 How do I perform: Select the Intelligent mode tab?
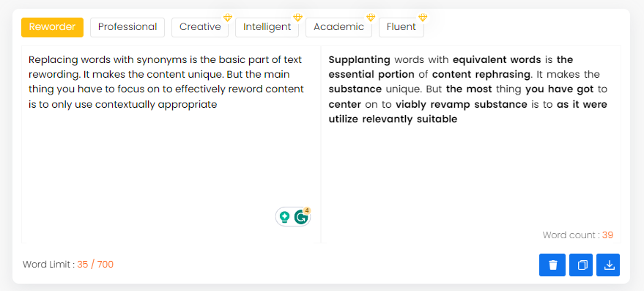(x=267, y=27)
